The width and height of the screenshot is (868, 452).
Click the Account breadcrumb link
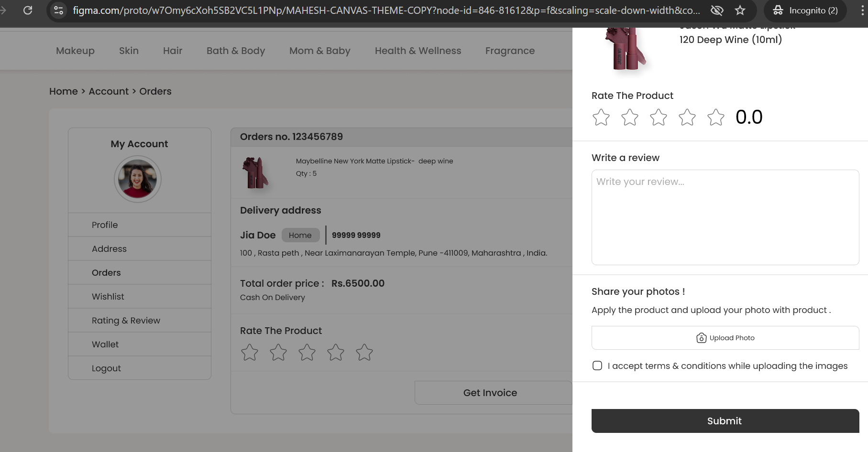point(109,91)
